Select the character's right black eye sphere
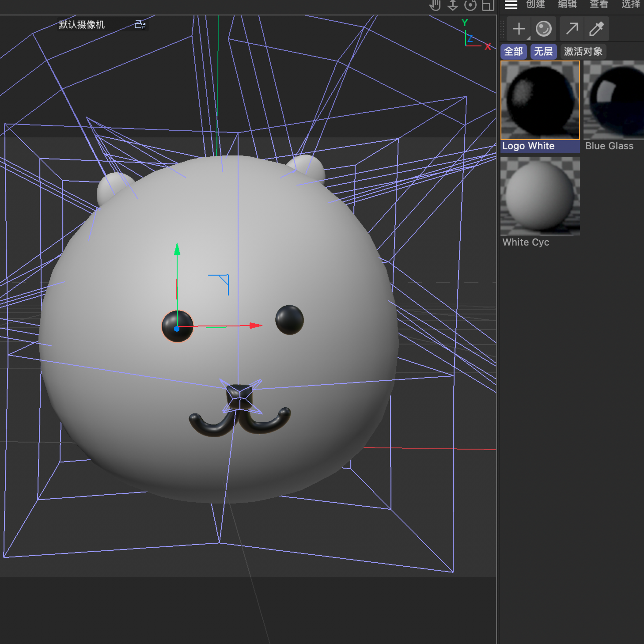 click(x=289, y=320)
